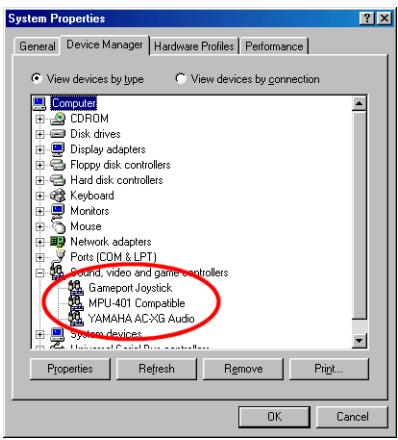Click the Hard disk controllers icon
The image size is (398, 440).
pos(57,180)
